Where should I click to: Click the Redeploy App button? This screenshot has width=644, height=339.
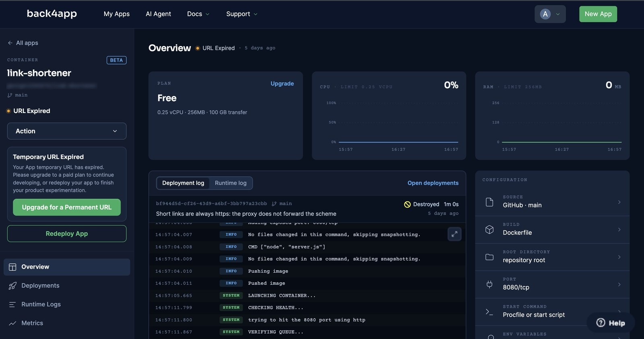[67, 234]
